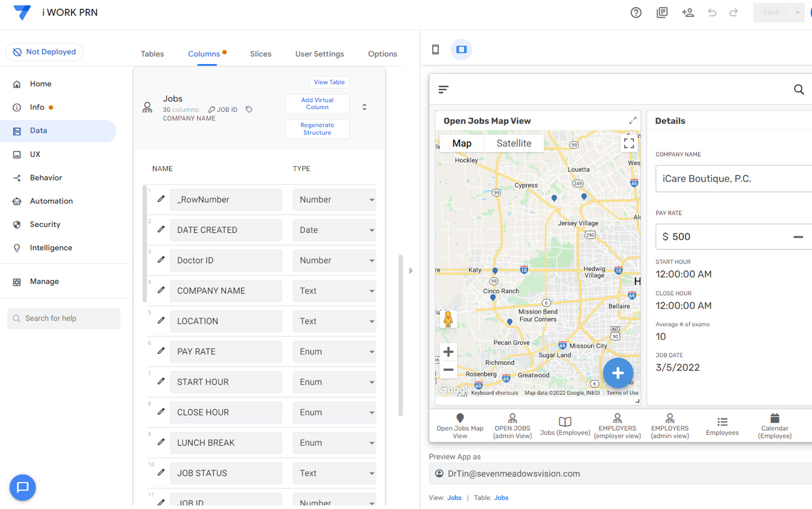Edit the DATE CREATED column pencil icon
812x509 pixels.
pyautogui.click(x=161, y=229)
